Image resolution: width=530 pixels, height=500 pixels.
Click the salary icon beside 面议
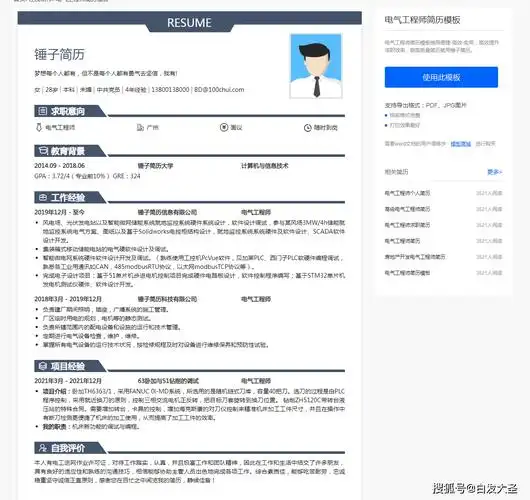pos(224,127)
